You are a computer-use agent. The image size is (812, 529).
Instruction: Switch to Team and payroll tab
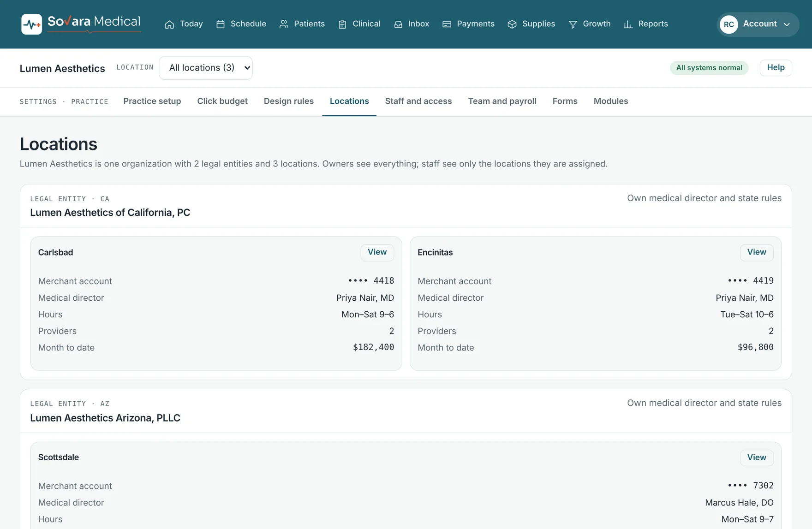(x=502, y=101)
